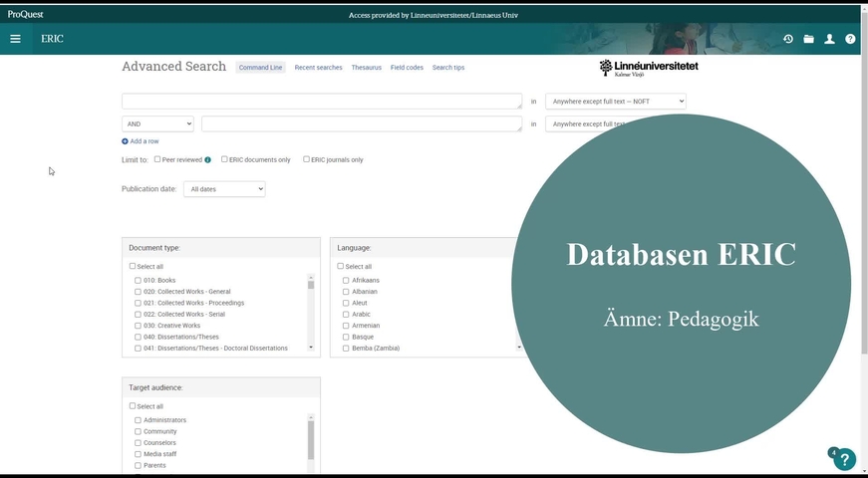
Task: Open Publication date All dates dropdown
Action: (224, 189)
